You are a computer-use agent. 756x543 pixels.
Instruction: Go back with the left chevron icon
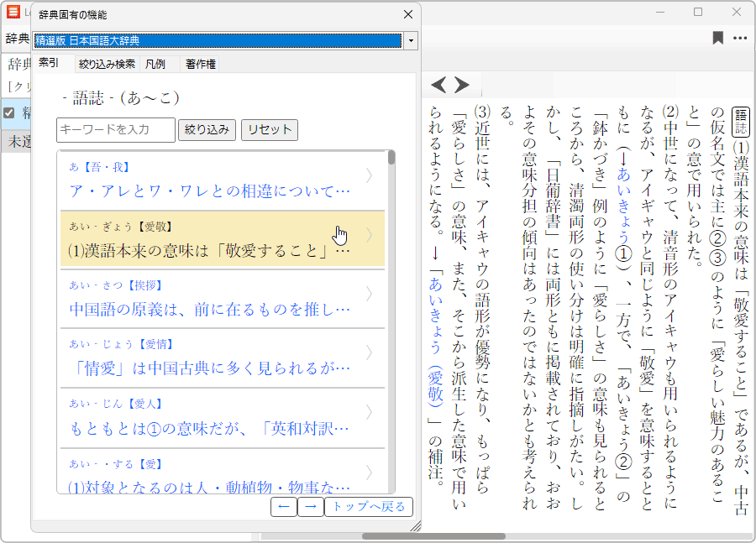click(x=438, y=85)
